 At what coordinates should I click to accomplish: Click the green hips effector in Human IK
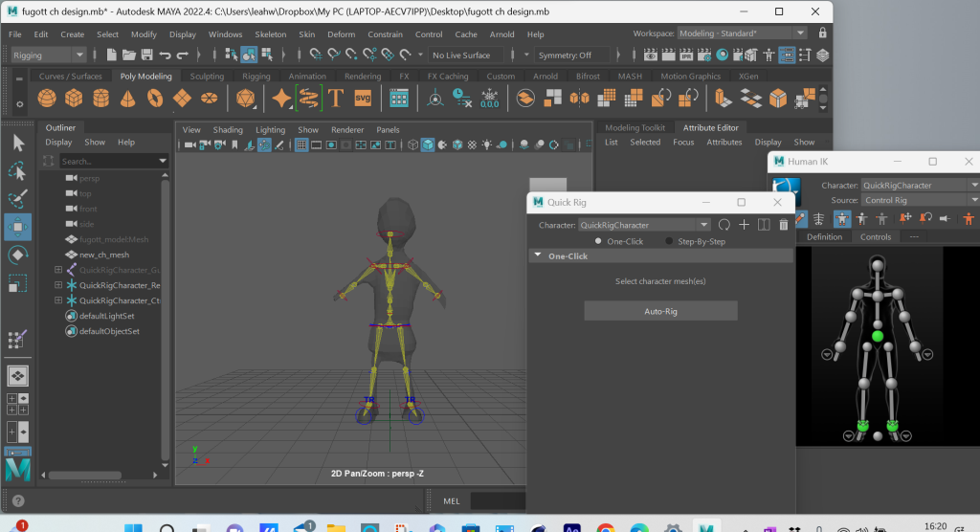(x=878, y=337)
